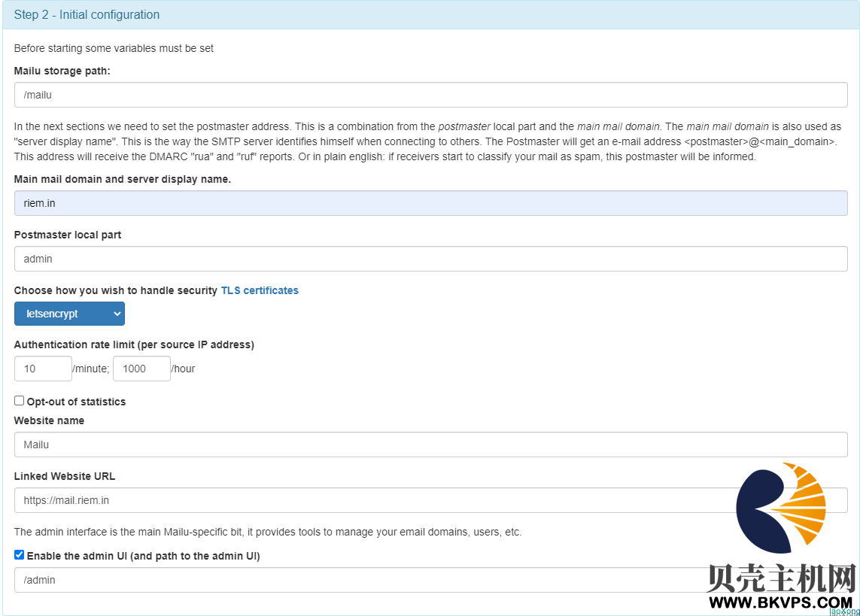
Task: Click the admin UI path field
Action: pyautogui.click(x=354, y=580)
